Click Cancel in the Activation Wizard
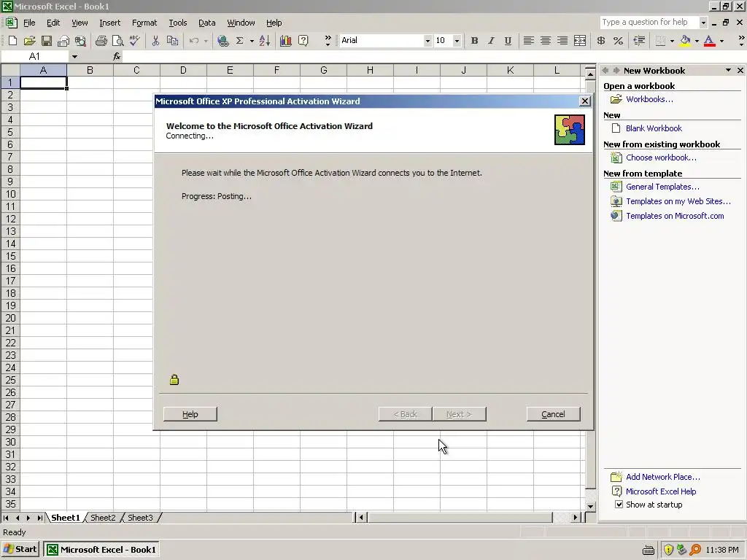This screenshot has height=560, width=747. coord(554,414)
